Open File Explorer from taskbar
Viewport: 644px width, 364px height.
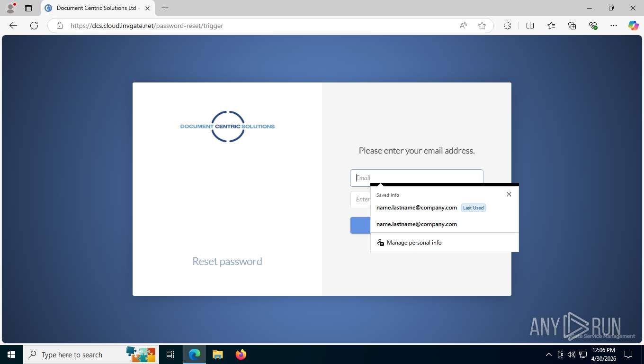(217, 355)
